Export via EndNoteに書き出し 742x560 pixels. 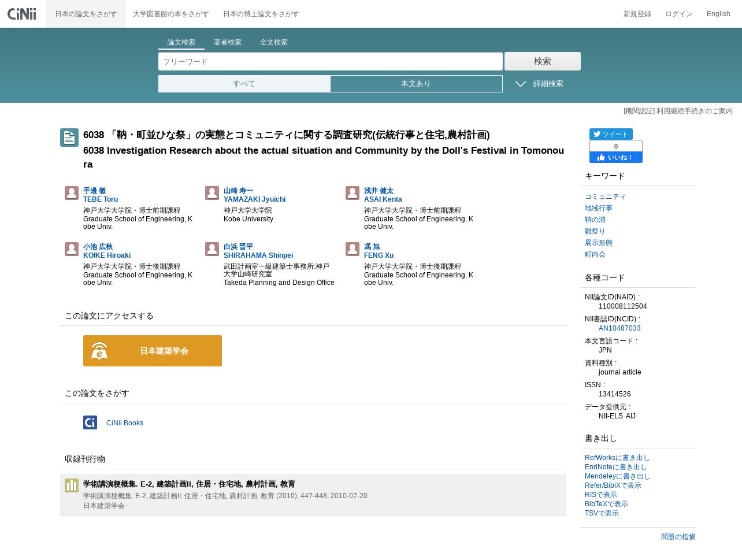[x=615, y=467]
